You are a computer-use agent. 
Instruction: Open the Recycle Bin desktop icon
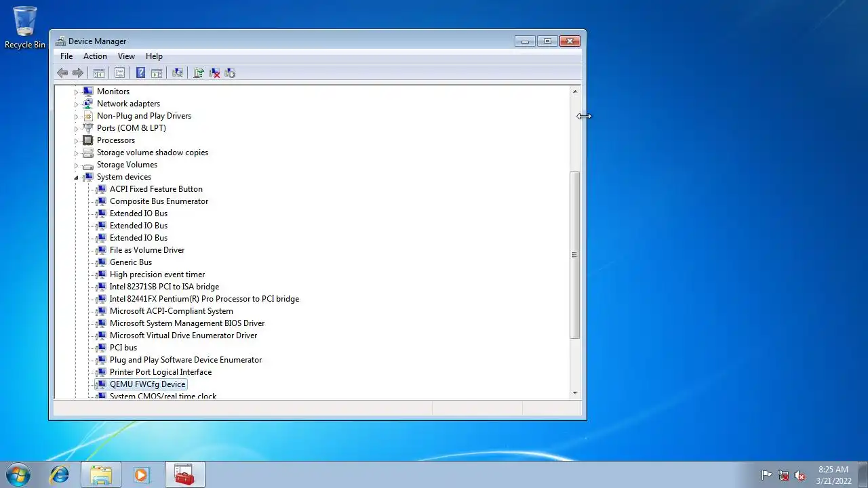(25, 28)
